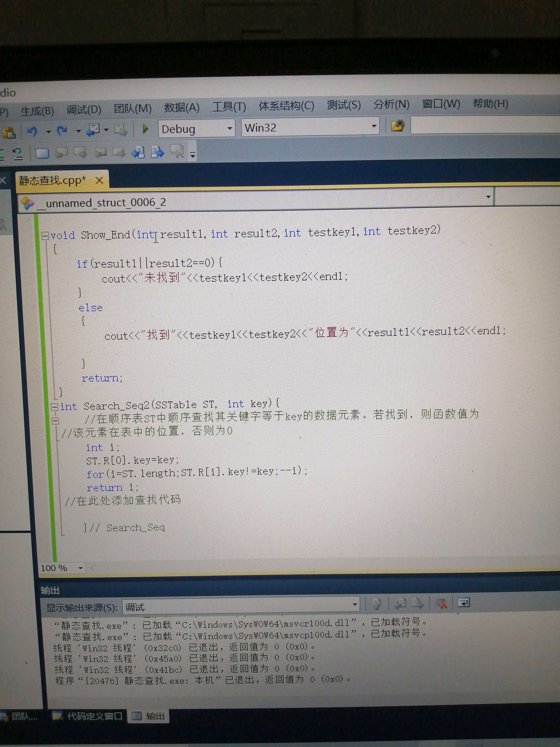Click the class icon beside _unnamed_struct_0006_2
Viewport: 560px width, 747px height.
[x=28, y=203]
